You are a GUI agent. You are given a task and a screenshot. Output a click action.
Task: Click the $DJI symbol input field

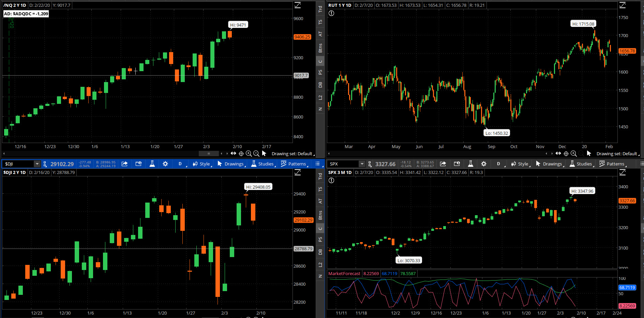point(18,164)
